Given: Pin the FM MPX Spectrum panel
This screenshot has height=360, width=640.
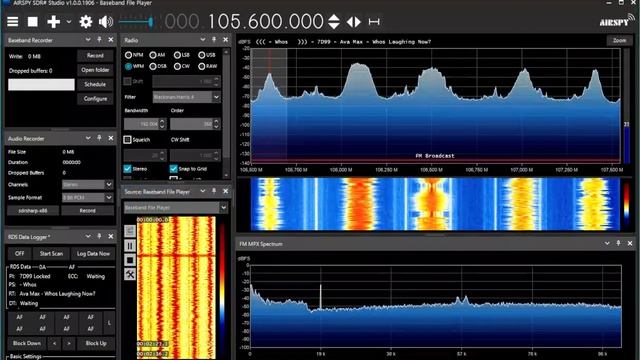Looking at the screenshot, I should (618, 243).
